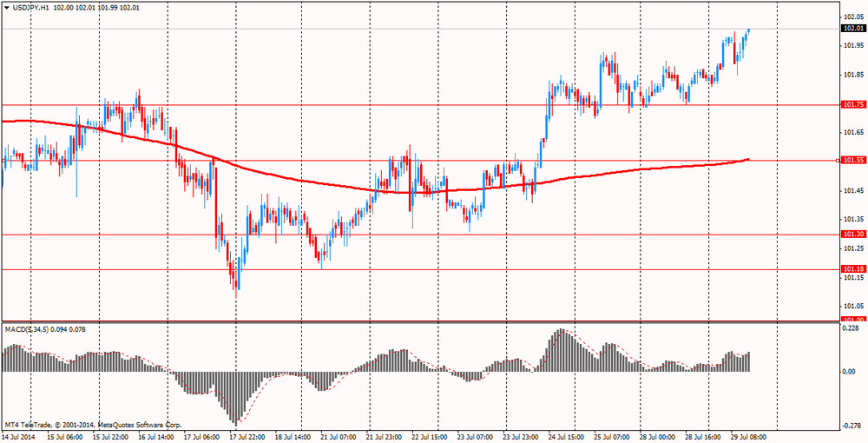Click the 102.05 value on price scale

[852, 17]
